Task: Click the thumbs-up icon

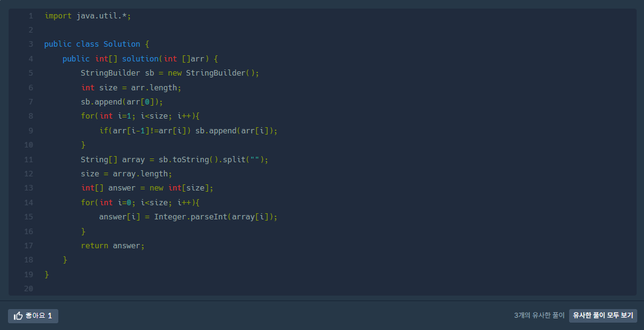Action: coord(18,316)
